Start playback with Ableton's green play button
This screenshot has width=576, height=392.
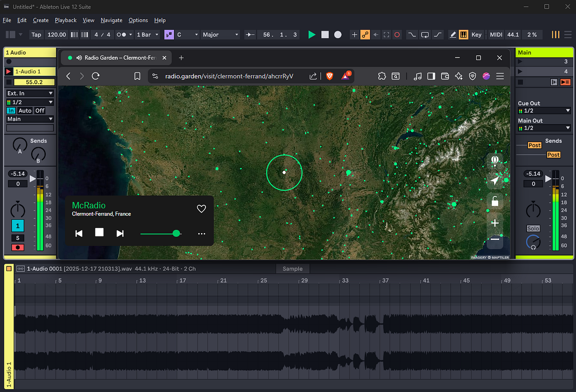[312, 35]
